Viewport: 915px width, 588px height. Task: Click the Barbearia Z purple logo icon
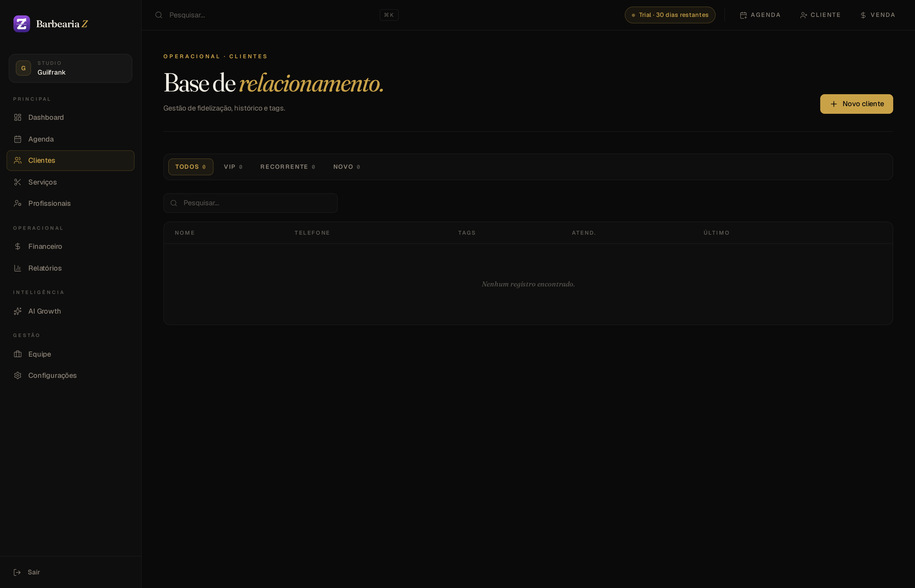tap(22, 24)
